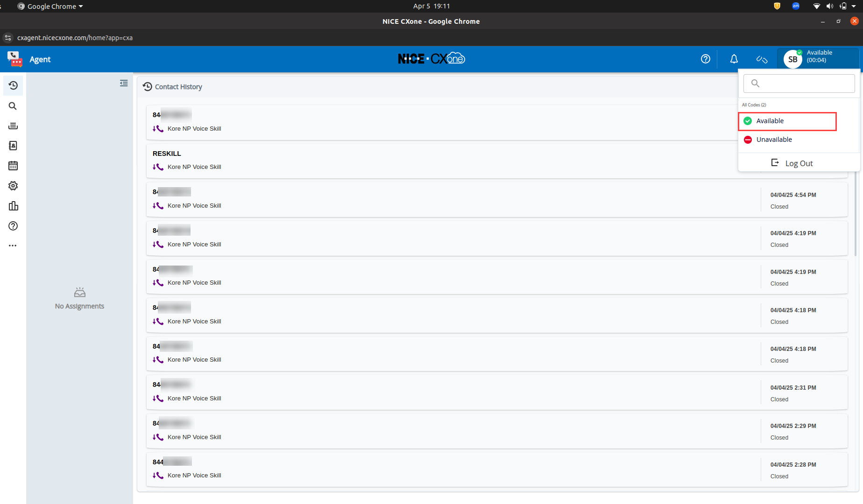This screenshot has height=504, width=863.
Task: Open the notifications bell icon
Action: 734,59
